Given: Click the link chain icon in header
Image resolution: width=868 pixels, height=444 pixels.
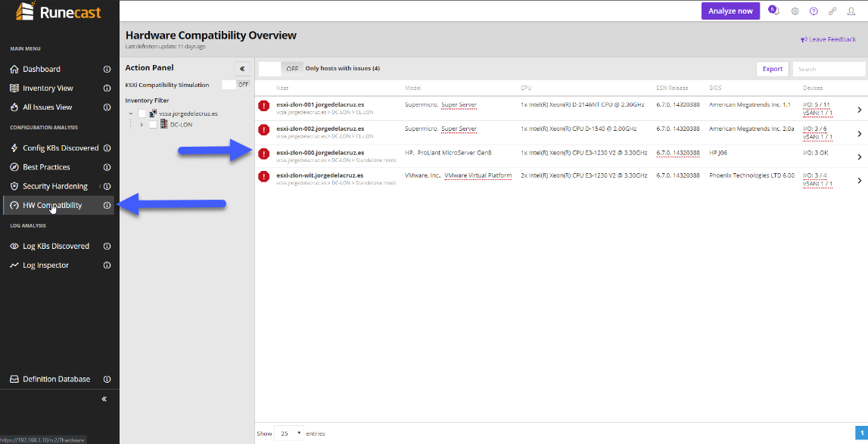Looking at the screenshot, I should (832, 11).
